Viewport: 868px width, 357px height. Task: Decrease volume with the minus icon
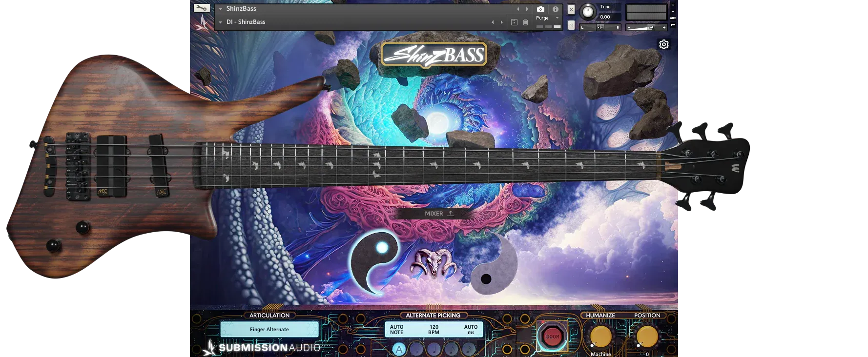[x=629, y=28]
